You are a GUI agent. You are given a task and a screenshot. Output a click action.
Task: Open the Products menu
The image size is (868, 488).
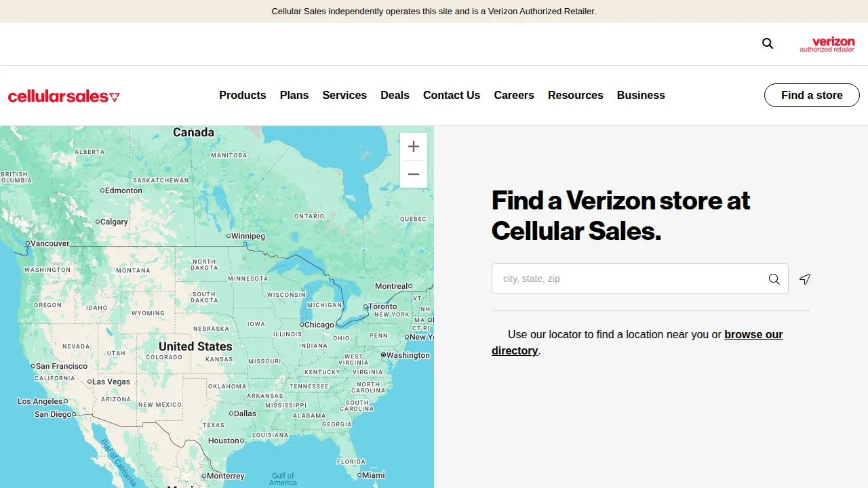point(243,96)
